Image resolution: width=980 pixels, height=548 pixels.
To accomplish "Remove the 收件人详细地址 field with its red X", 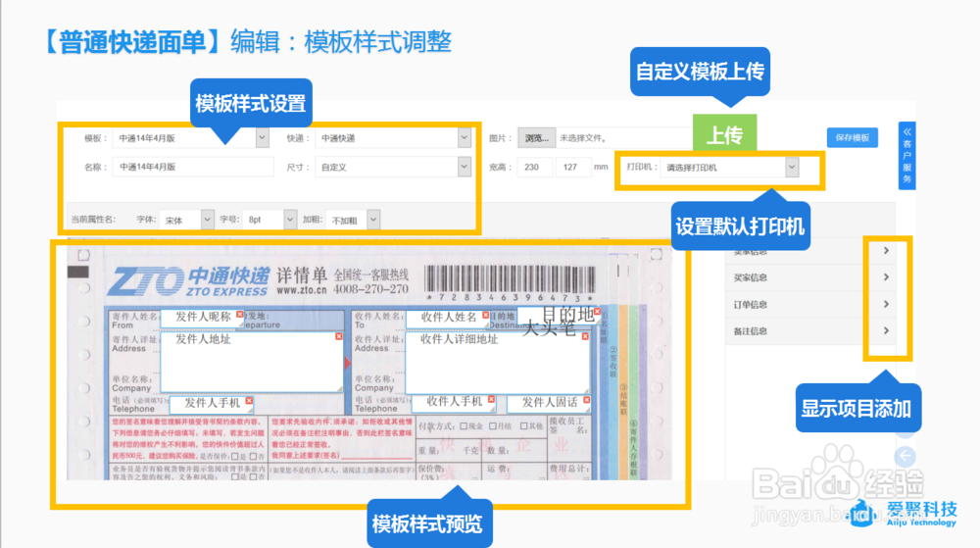I will [x=585, y=336].
